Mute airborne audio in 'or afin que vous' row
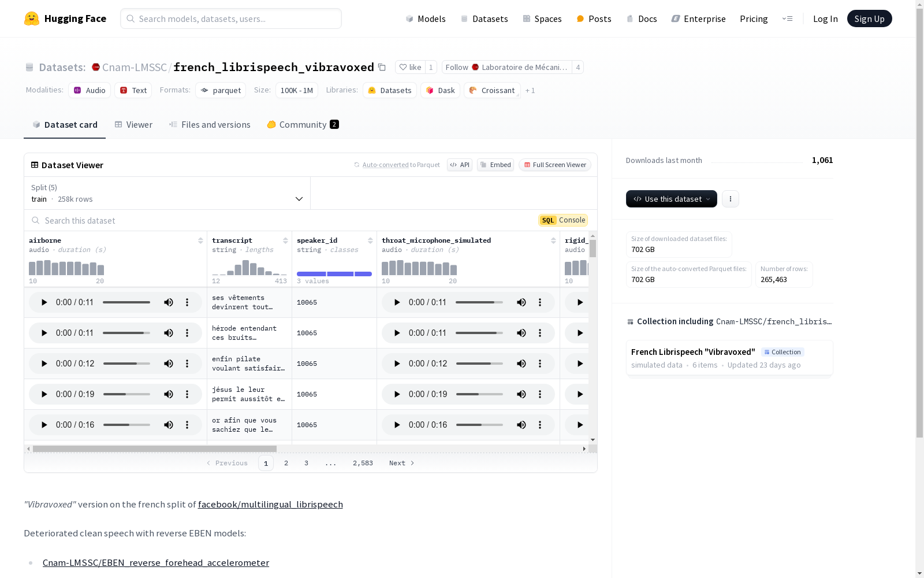 point(169,425)
